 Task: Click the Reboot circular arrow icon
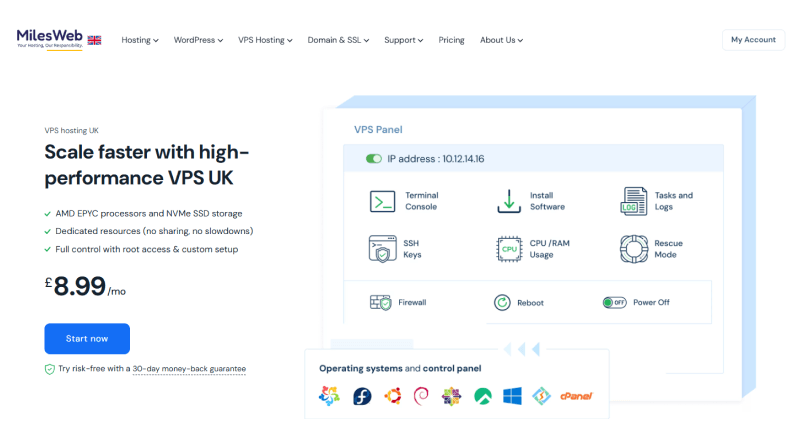click(502, 303)
